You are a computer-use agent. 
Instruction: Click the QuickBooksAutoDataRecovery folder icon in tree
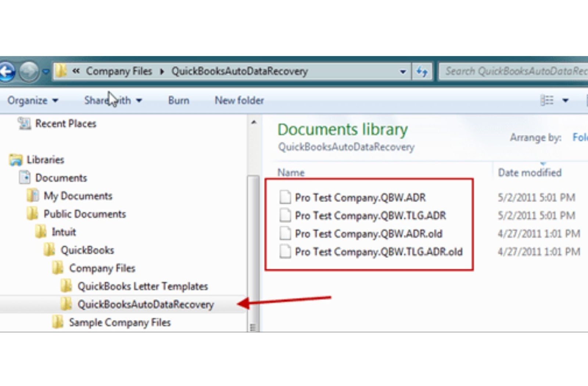67,304
